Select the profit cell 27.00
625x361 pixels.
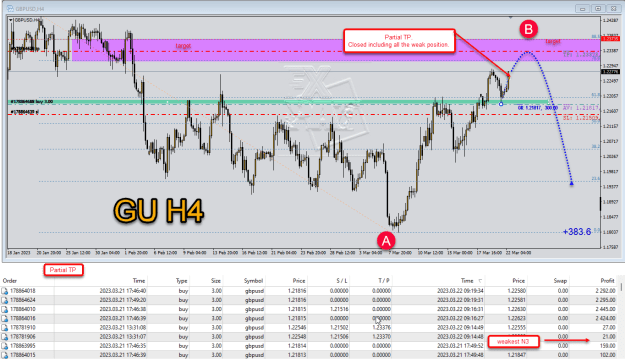pos(609,328)
